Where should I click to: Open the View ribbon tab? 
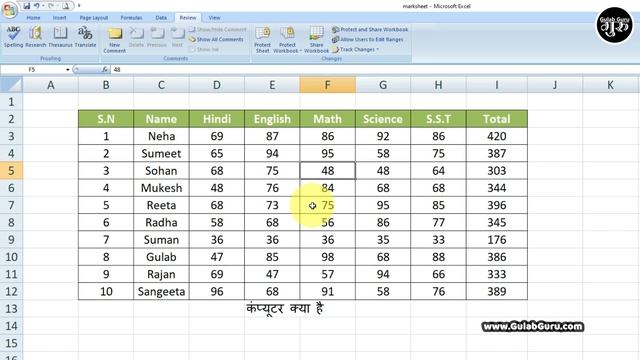[214, 18]
